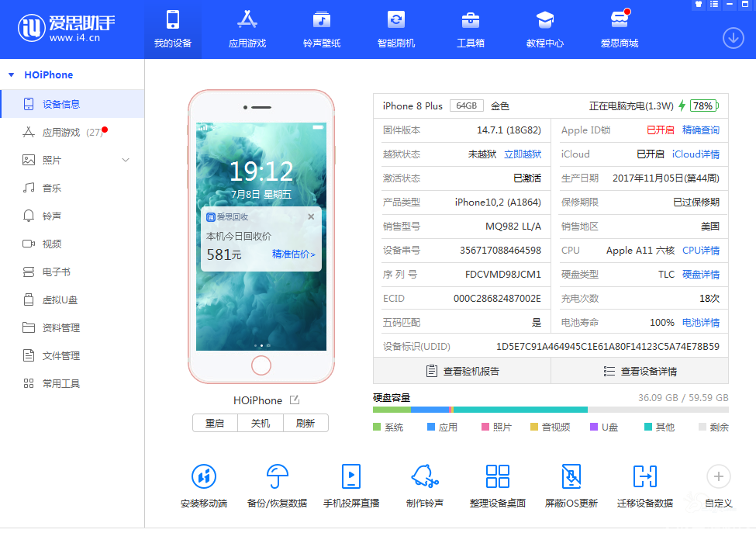Click the 关机 shutdown button
Image resolution: width=756 pixels, height=533 pixels.
pos(261,423)
